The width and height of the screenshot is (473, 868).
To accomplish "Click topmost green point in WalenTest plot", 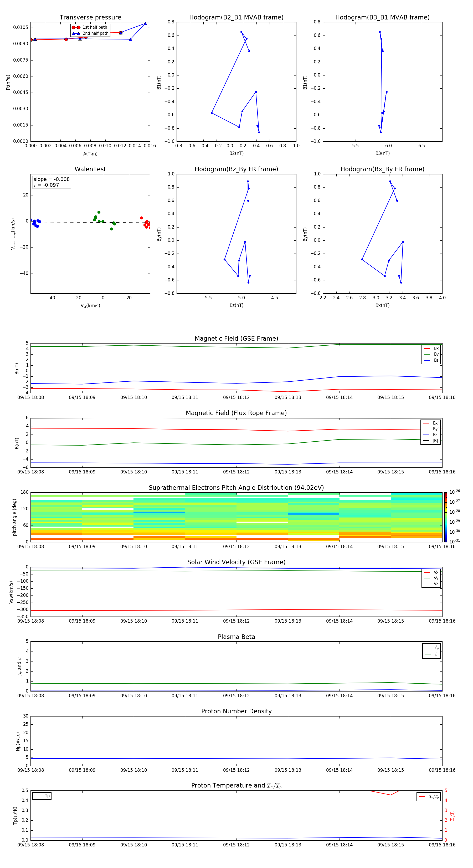I will [99, 212].
